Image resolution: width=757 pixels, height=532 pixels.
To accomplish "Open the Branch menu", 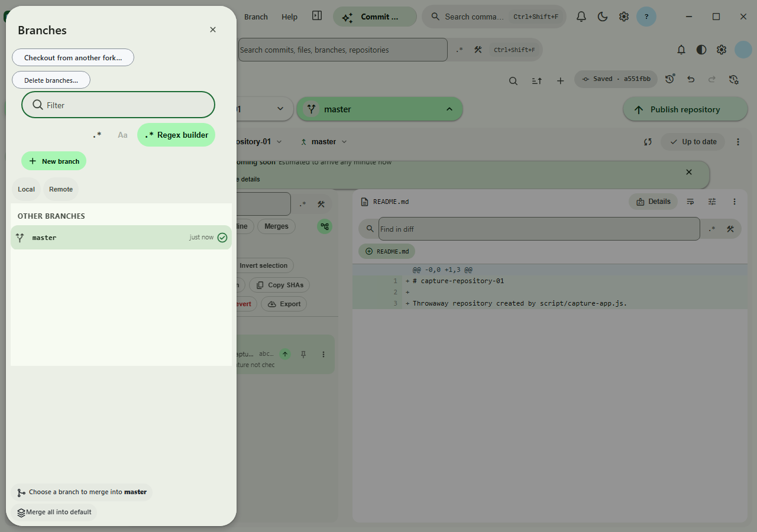I will [256, 17].
